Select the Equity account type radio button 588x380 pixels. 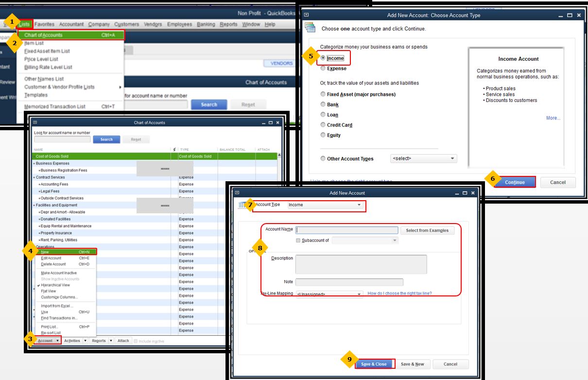[x=323, y=135]
